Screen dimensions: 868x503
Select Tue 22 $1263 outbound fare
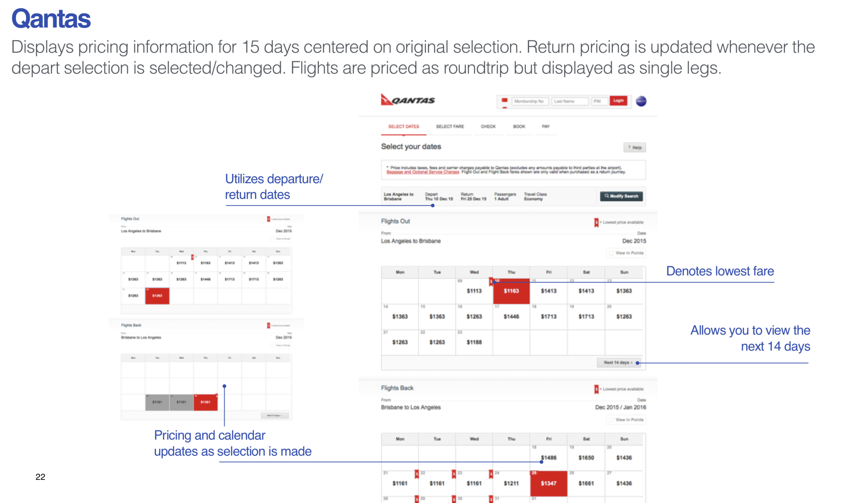437,342
